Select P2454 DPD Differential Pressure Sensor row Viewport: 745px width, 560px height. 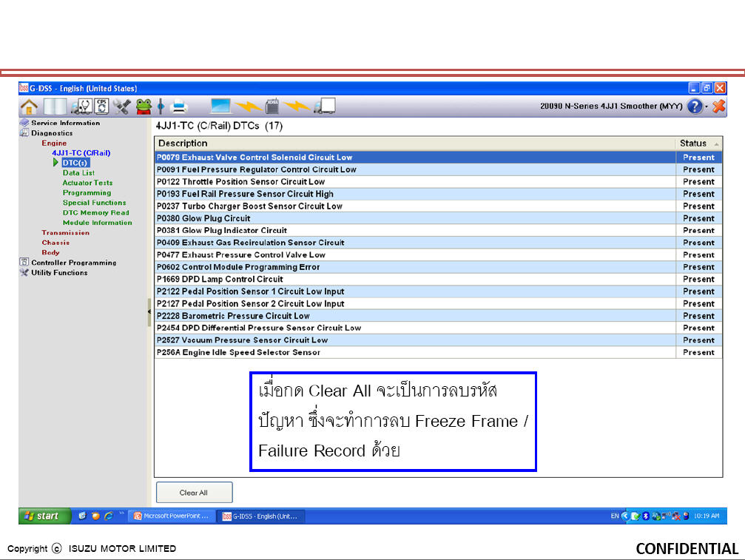coord(438,328)
